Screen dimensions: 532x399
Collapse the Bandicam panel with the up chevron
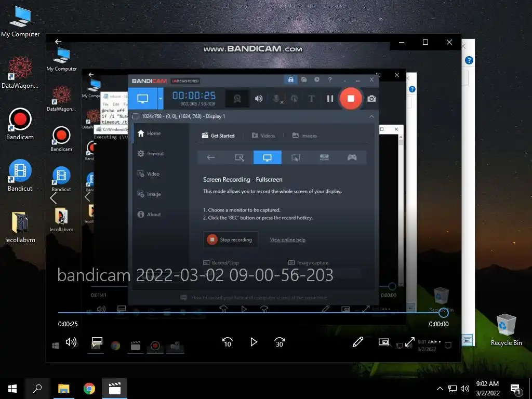coord(371,116)
